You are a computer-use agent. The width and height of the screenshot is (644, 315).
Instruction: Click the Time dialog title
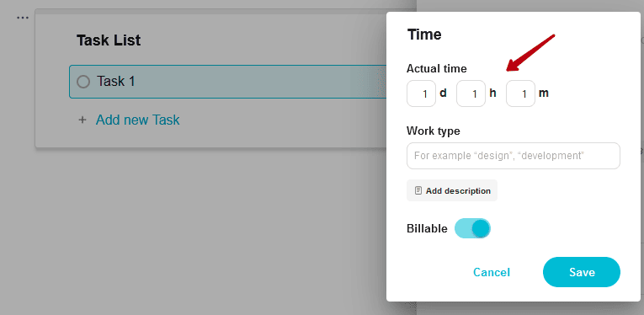click(424, 35)
